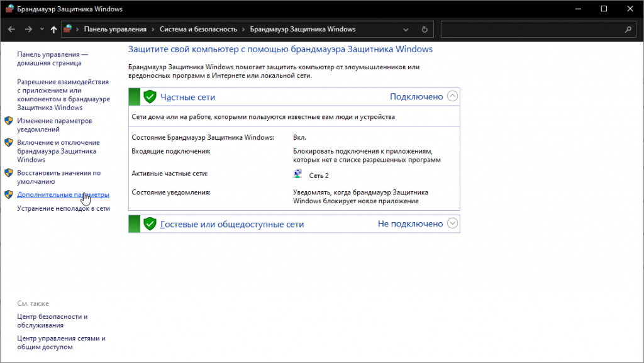
Task: Open recent locations dropdown arrow
Action: click(x=42, y=29)
